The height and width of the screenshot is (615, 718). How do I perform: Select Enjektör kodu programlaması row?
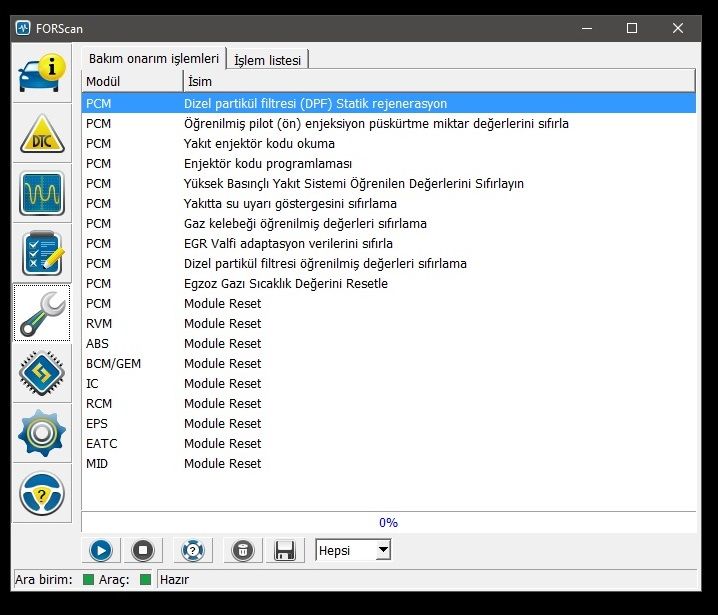coord(389,163)
